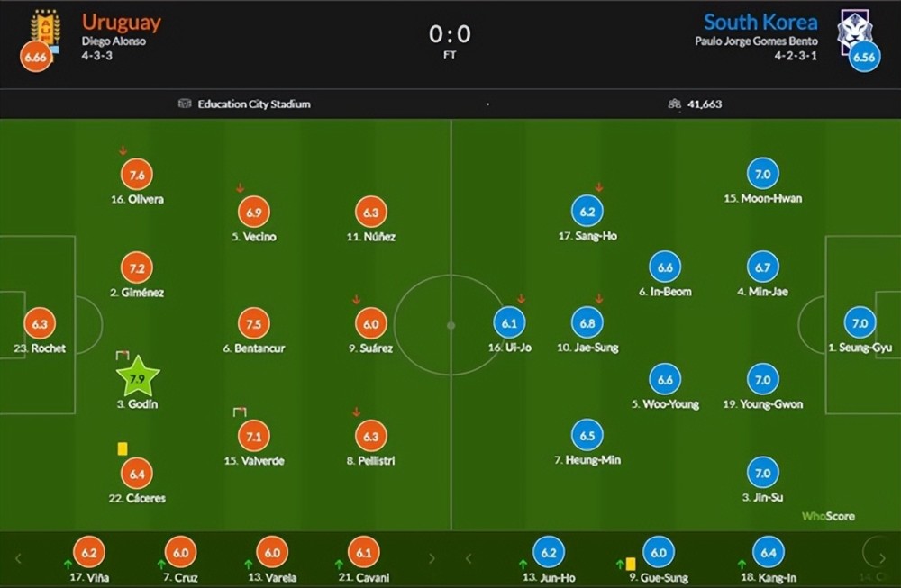Show next South Korea substitutes chevron
The width and height of the screenshot is (901, 588).
(x=882, y=557)
